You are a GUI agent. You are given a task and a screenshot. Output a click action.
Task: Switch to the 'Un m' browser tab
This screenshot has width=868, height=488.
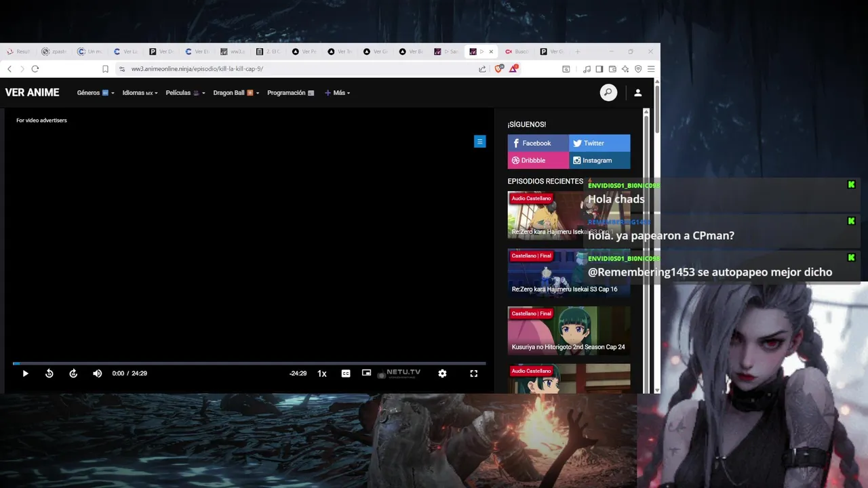[x=90, y=52]
